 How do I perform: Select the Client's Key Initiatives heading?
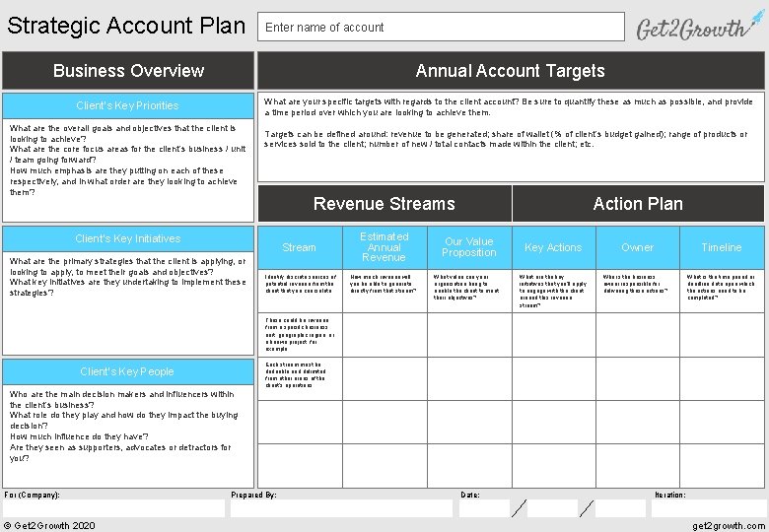click(128, 238)
